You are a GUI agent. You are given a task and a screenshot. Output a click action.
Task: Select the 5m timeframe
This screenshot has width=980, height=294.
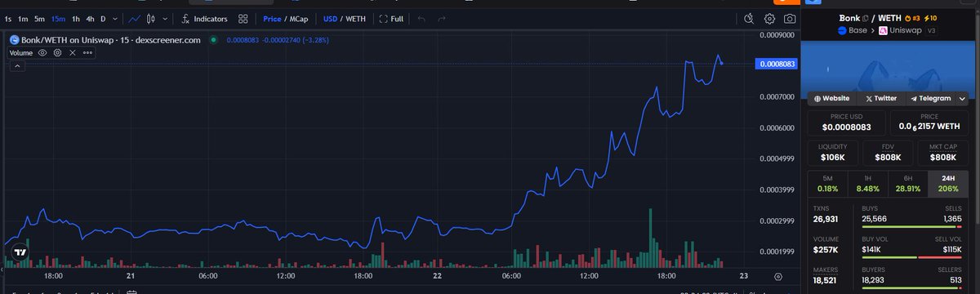click(x=39, y=18)
